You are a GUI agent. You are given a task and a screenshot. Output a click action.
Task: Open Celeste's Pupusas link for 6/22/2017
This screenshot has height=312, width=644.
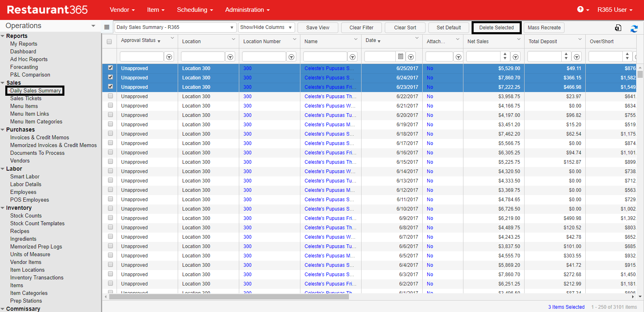pyautogui.click(x=330, y=97)
